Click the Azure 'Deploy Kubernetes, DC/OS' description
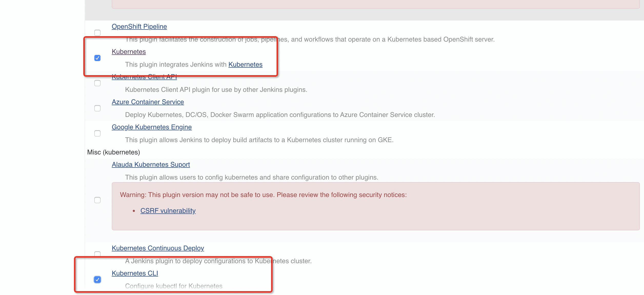This screenshot has width=644, height=295. point(280,115)
